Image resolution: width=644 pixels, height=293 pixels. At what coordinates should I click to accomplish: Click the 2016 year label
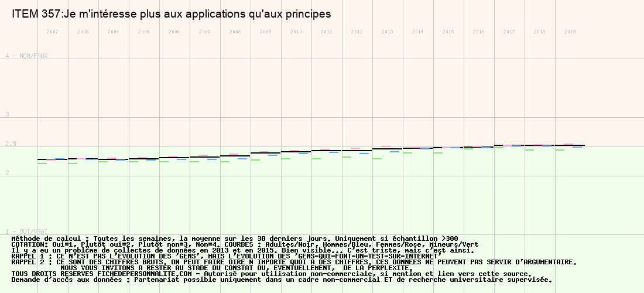478,32
